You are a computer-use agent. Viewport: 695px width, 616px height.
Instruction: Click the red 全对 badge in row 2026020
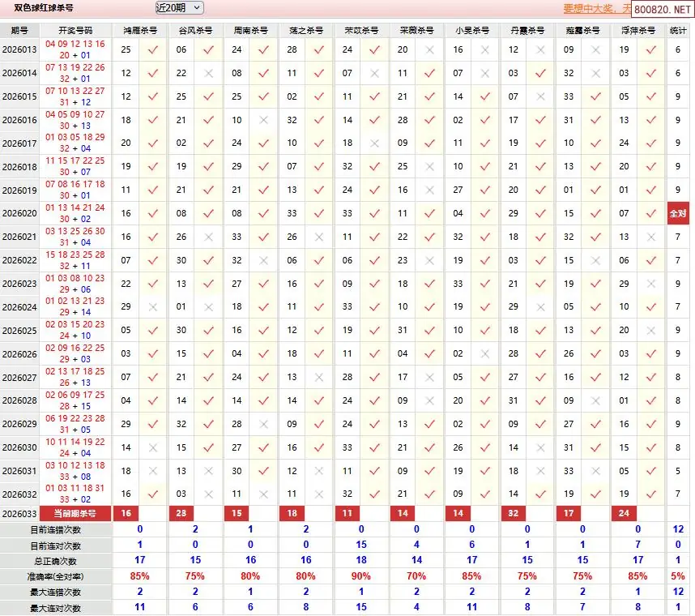(678, 214)
